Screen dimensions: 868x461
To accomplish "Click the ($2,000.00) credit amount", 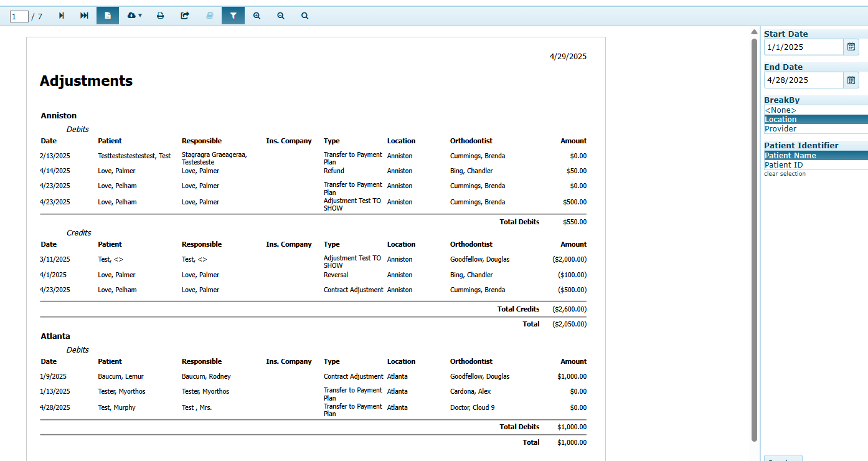I will click(x=569, y=259).
